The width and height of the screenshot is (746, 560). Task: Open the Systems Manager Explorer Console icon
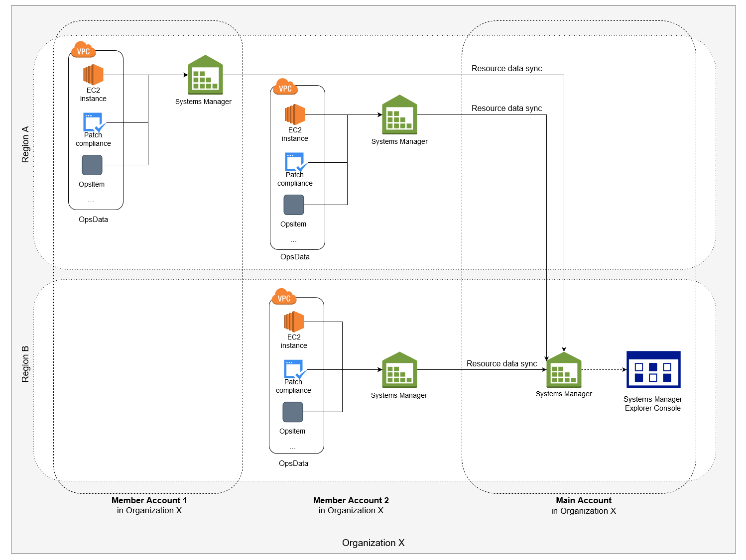coord(653,370)
